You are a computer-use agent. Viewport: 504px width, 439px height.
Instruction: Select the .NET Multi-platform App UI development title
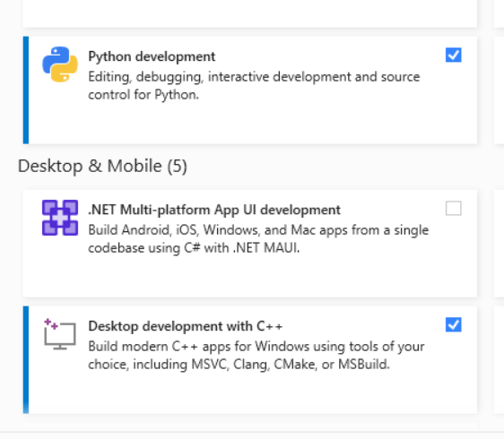[x=214, y=210]
